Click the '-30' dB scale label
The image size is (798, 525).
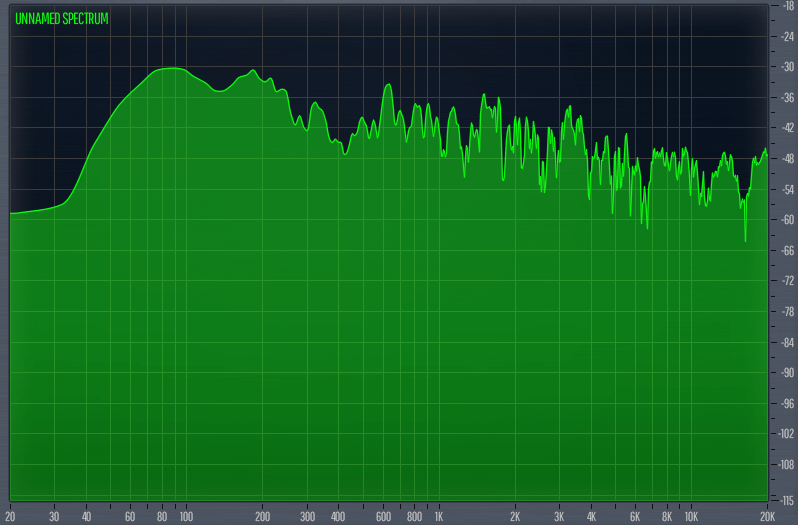coord(787,67)
